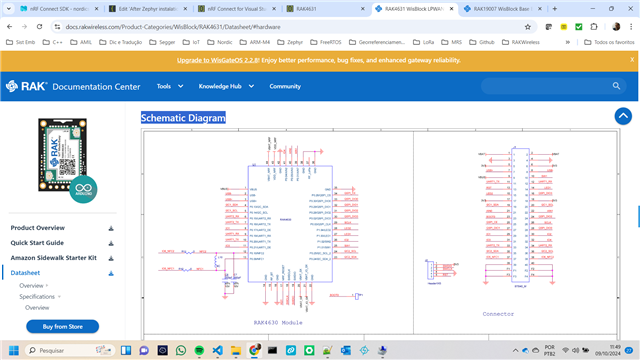Viewport: 640px width, 360px height.
Task: Dismiss the orange upgrade banner
Action: click(632, 60)
